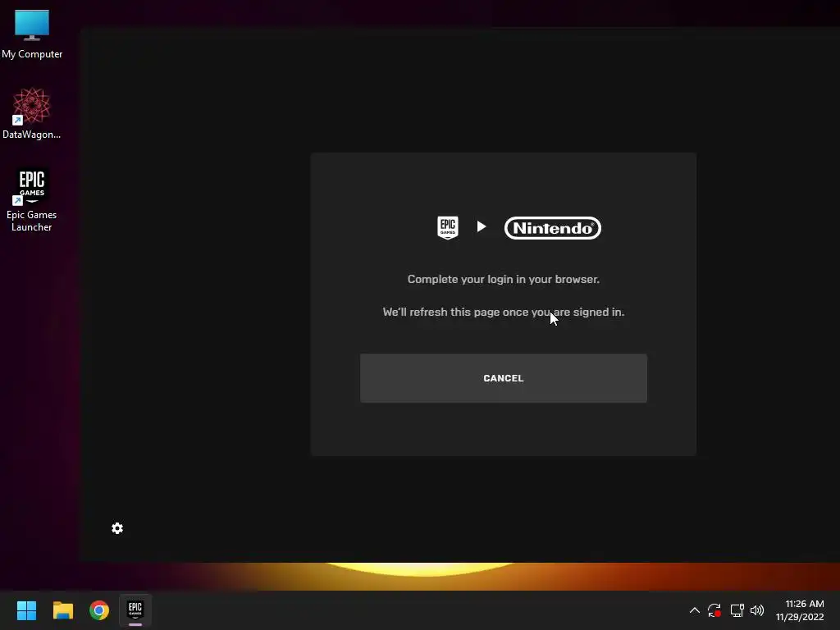Click the sync status tray icon
The width and height of the screenshot is (840, 630).
pos(714,610)
